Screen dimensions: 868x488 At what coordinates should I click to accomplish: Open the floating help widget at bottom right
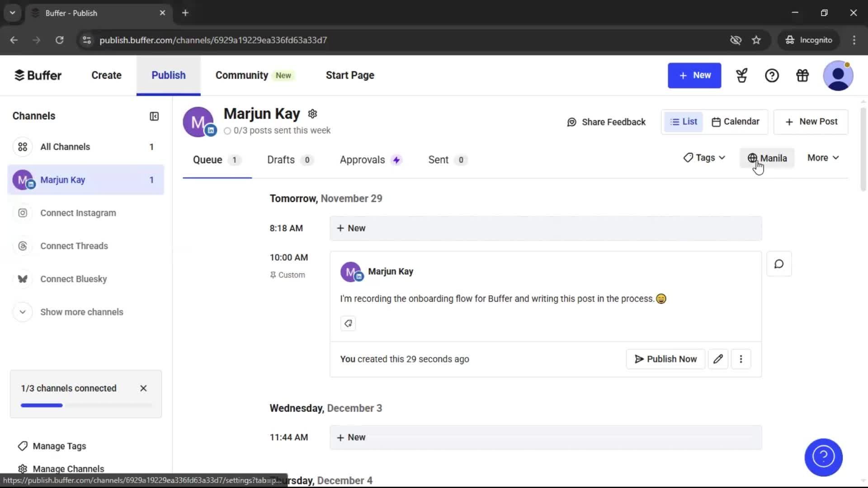pyautogui.click(x=823, y=457)
